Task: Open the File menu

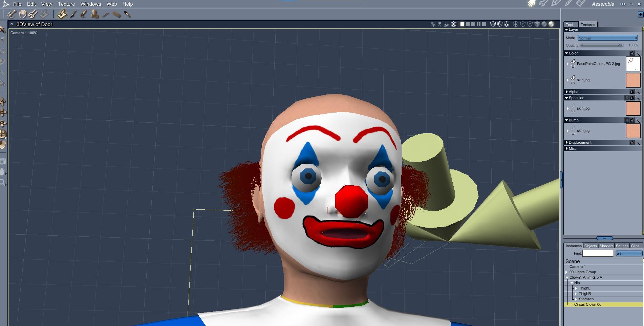Action: point(17,4)
